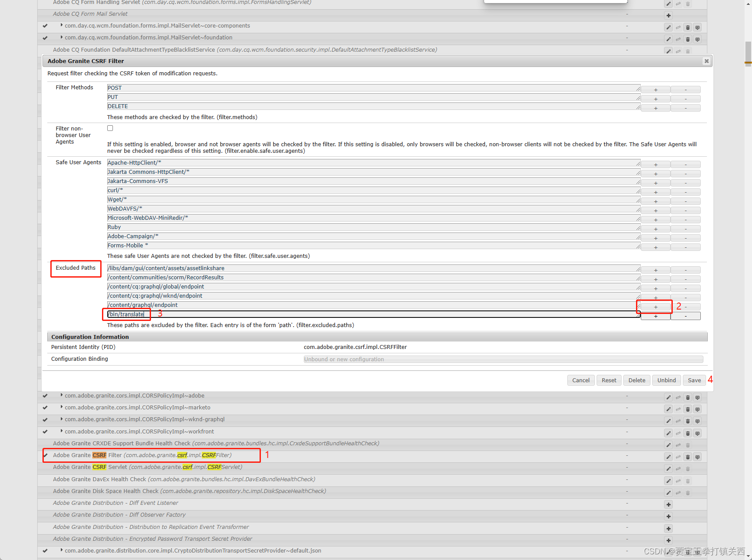This screenshot has width=752, height=560.
Task: Edit CRXDE Support Bundle Health Check config
Action: pos(668,445)
